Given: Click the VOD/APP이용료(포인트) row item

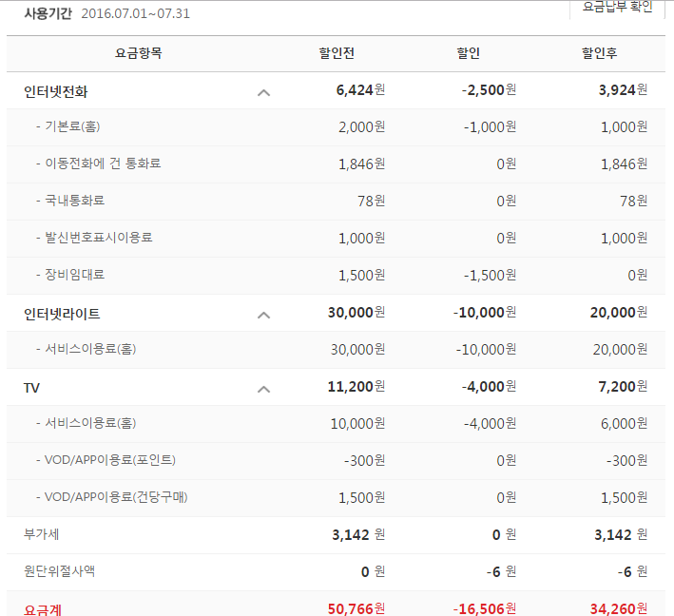Looking at the screenshot, I should pyautogui.click(x=109, y=460).
